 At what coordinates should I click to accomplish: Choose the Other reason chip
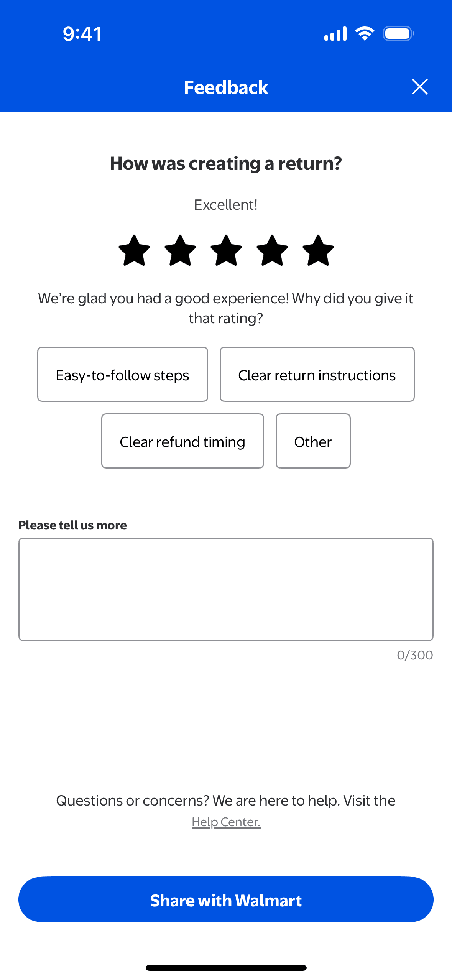(313, 441)
